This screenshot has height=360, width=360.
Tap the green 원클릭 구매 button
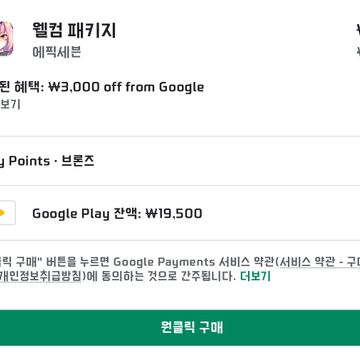(x=180, y=328)
